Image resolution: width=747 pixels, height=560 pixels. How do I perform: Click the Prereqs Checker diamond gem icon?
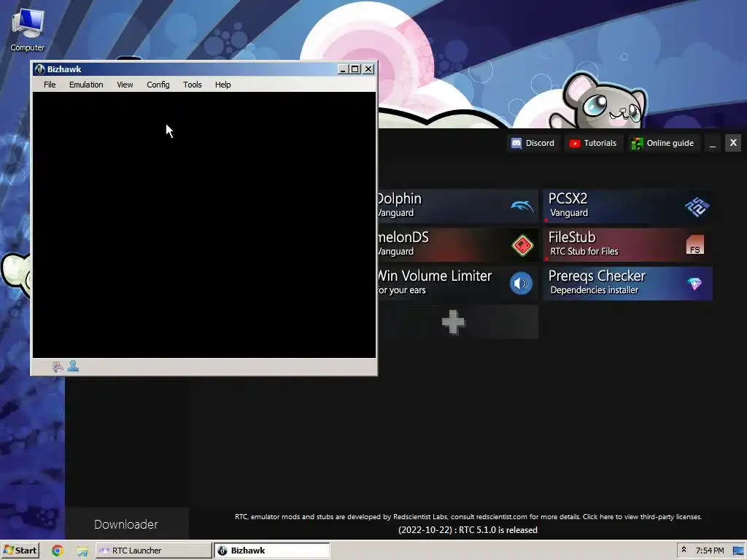coord(694,284)
